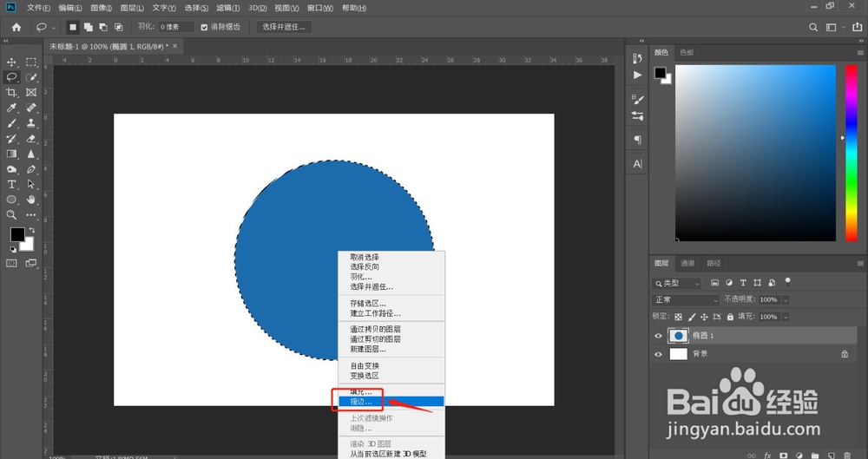Toggle the layer filter switch
This screenshot has height=459, width=868.
point(787,282)
